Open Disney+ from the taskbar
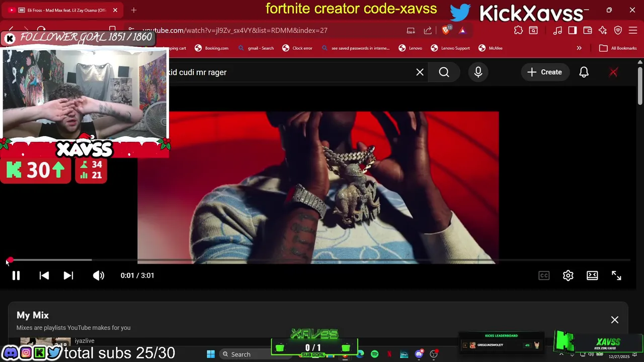The width and height of the screenshot is (644, 362). (x=404, y=354)
